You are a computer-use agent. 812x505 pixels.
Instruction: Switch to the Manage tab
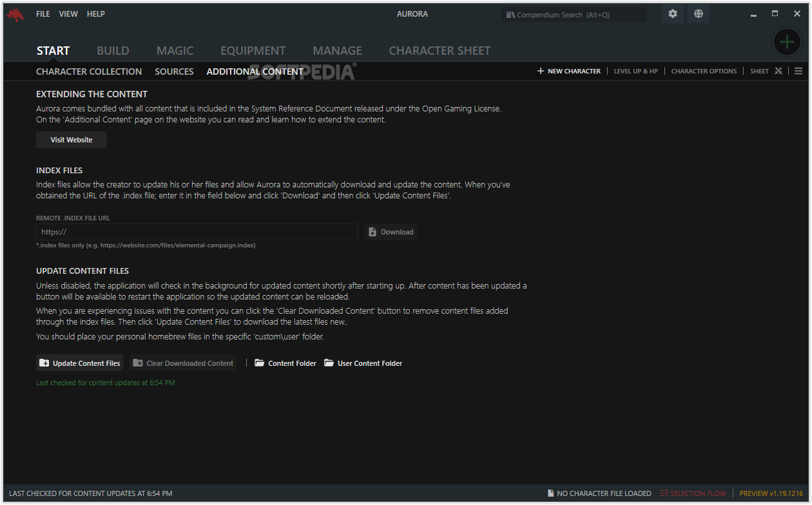click(337, 50)
